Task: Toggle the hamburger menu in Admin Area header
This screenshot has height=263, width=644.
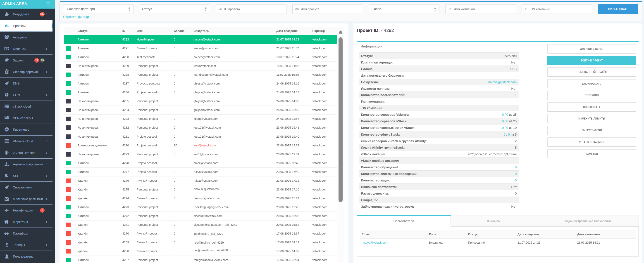Action: click(48, 4)
